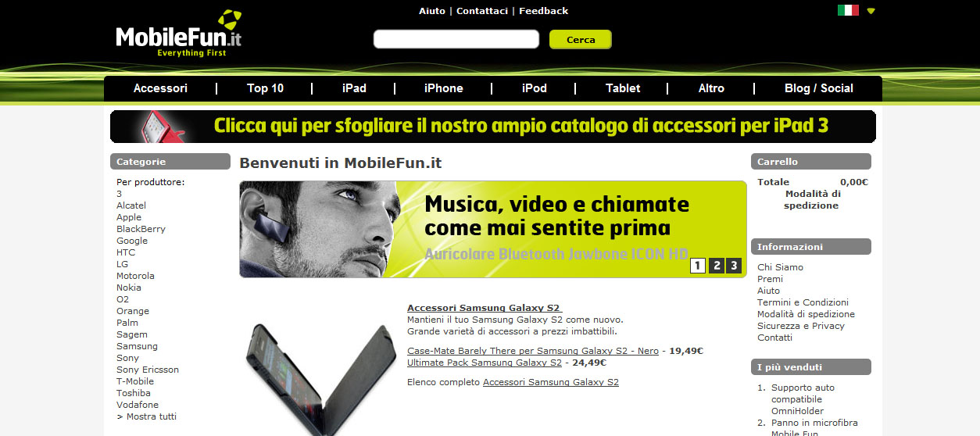This screenshot has height=436, width=980.
Task: Open the Accessori menu
Action: coord(160,88)
